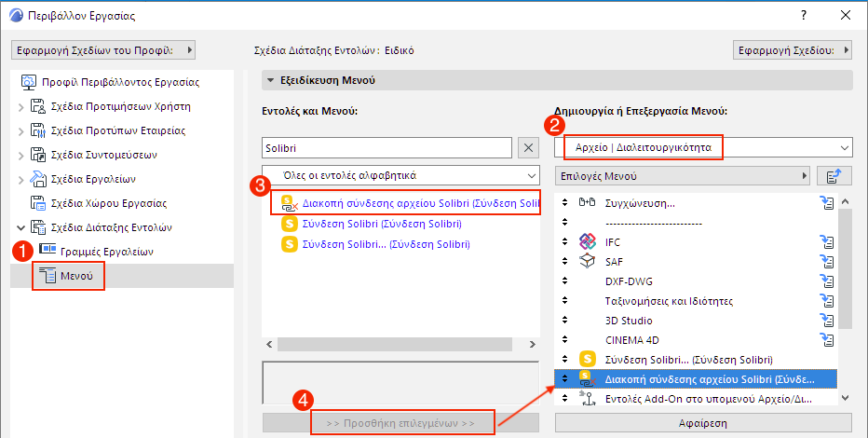This screenshot has width=868, height=438.
Task: Click the menu list vertical scrollbar
Action: click(x=845, y=298)
